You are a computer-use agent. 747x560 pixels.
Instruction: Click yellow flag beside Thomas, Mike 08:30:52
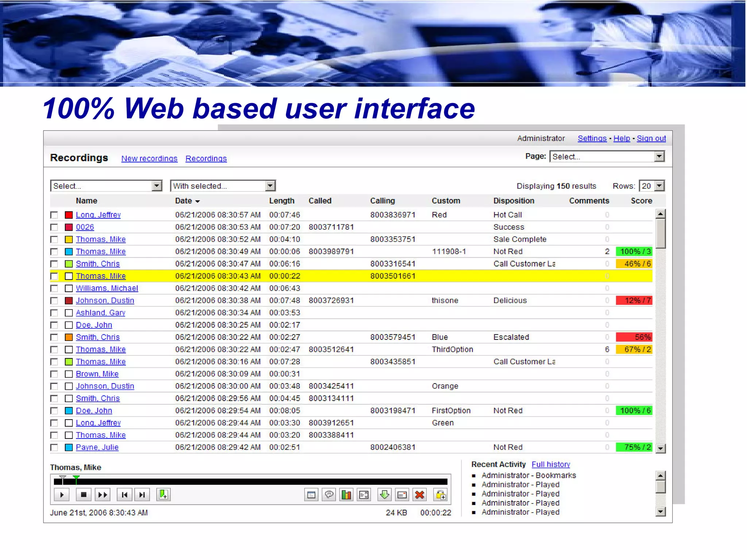(69, 240)
